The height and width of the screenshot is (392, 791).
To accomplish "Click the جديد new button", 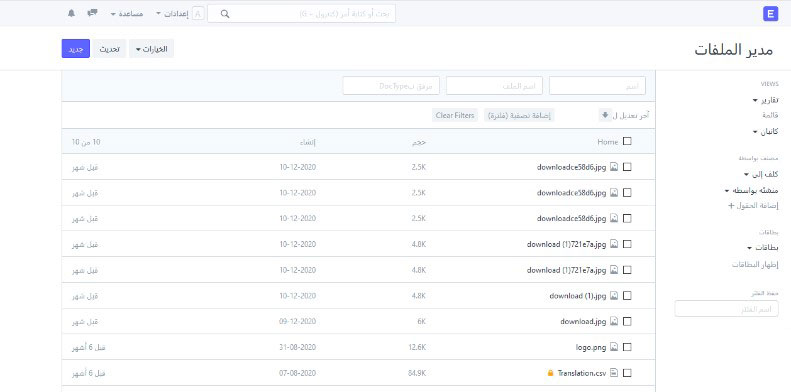I will click(x=76, y=49).
